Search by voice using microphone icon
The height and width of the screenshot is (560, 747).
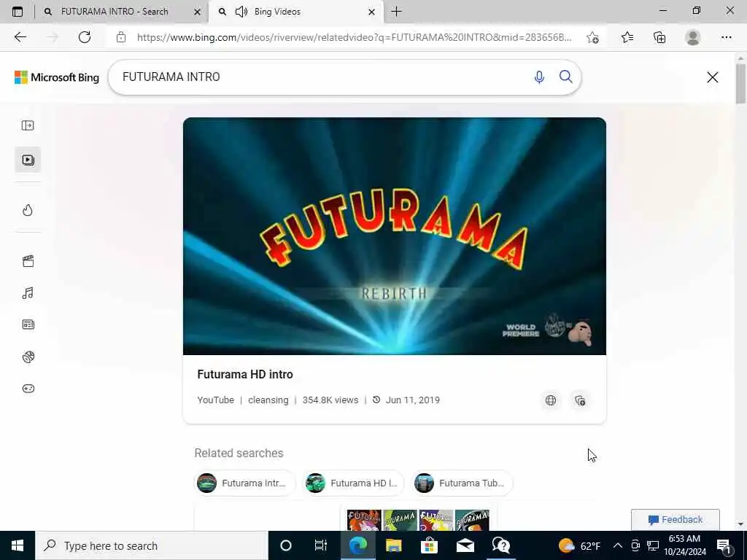point(539,77)
